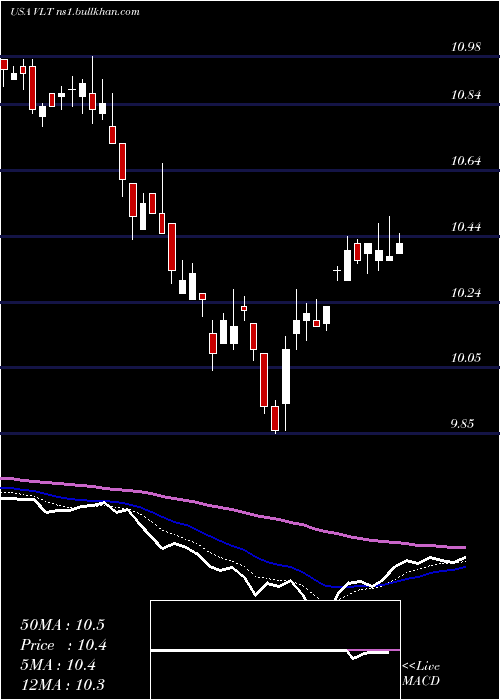Viewport: 500px width, 700px height.
Task: Click the 'USA VLT ns1.bullkhan.com' header text
Action: [75, 12]
